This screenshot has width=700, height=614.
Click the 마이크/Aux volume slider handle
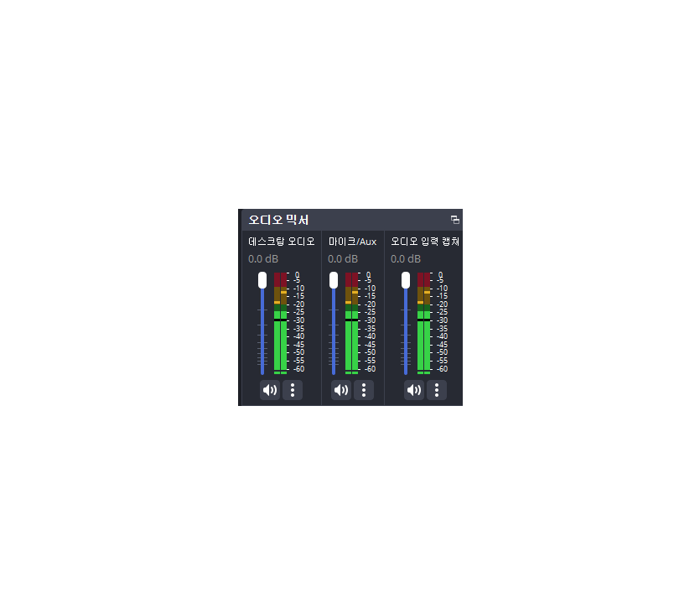[334, 280]
